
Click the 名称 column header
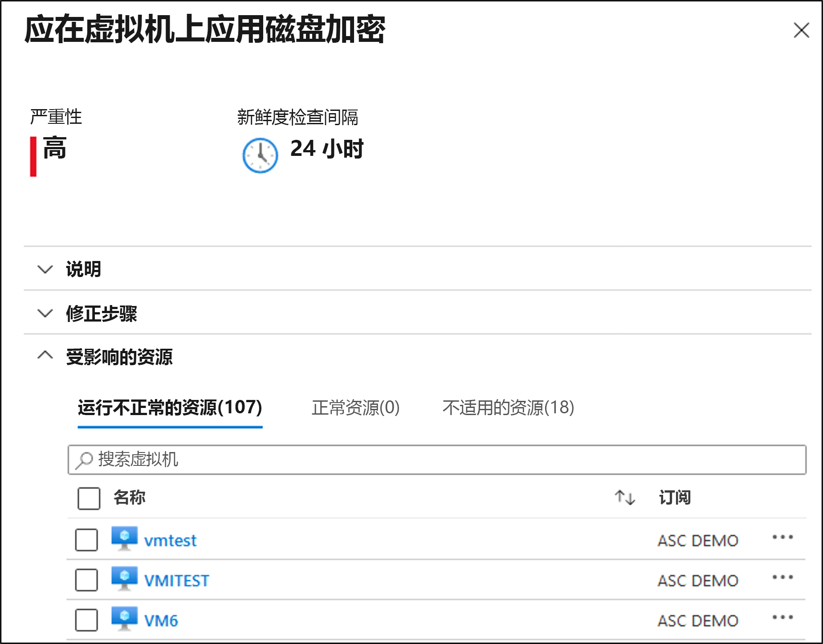point(129,497)
